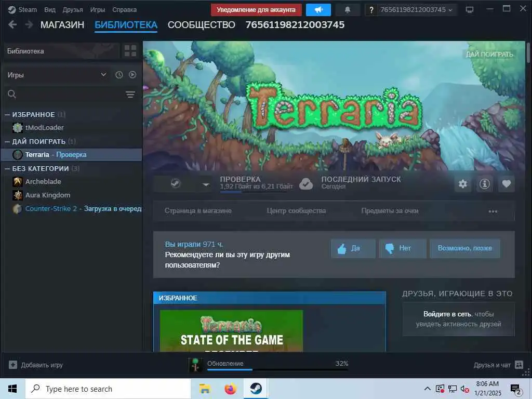Click the Обновление download progress bar

277,369
